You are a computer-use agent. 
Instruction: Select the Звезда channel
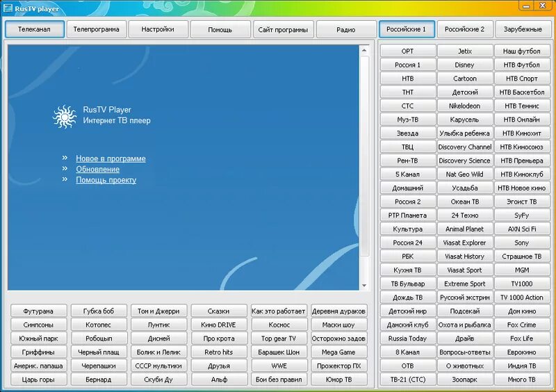tap(407, 133)
